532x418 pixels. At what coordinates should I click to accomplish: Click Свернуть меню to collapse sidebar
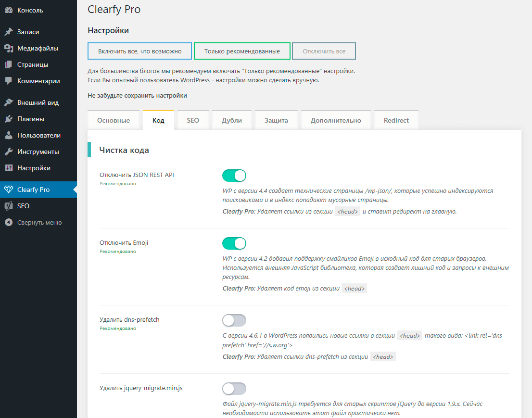pos(38,222)
